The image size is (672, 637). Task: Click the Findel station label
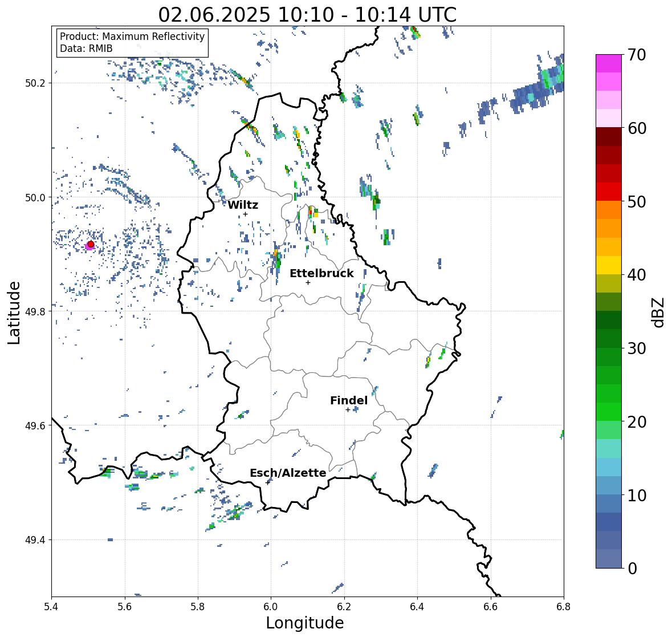pyautogui.click(x=349, y=400)
